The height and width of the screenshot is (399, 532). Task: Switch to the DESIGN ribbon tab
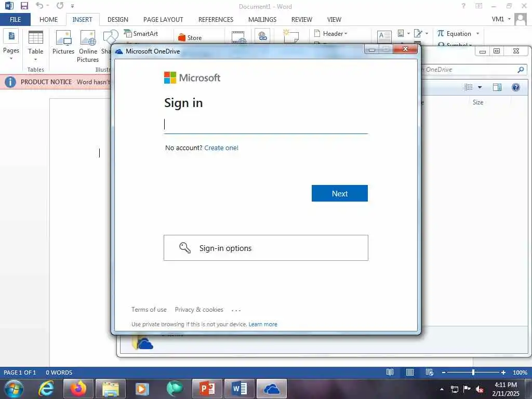pos(118,19)
